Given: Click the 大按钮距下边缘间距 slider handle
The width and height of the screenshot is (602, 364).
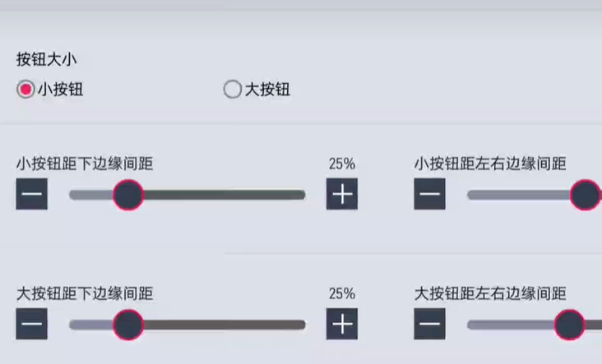Looking at the screenshot, I should point(127,325).
